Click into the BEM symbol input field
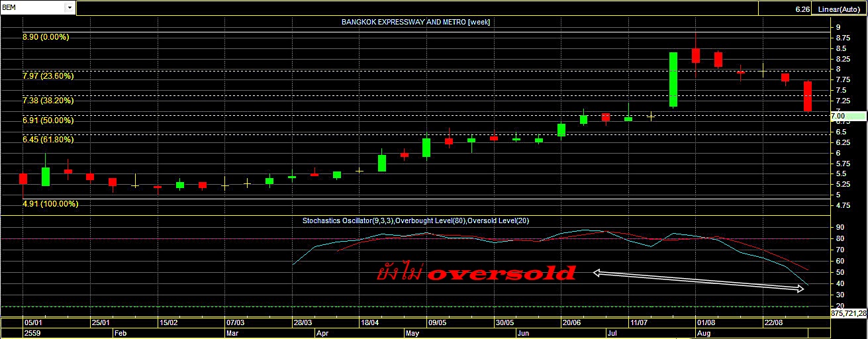 pyautogui.click(x=33, y=7)
